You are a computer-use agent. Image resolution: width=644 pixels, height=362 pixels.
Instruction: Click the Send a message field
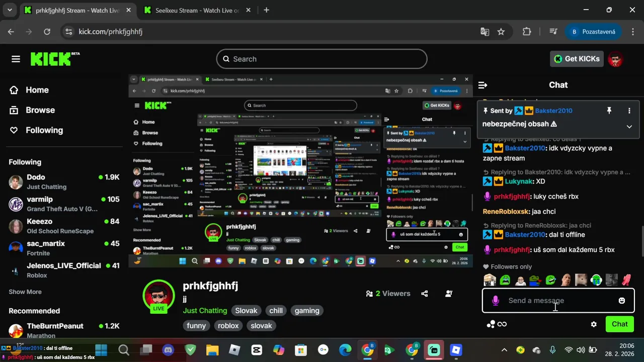pyautogui.click(x=558, y=301)
